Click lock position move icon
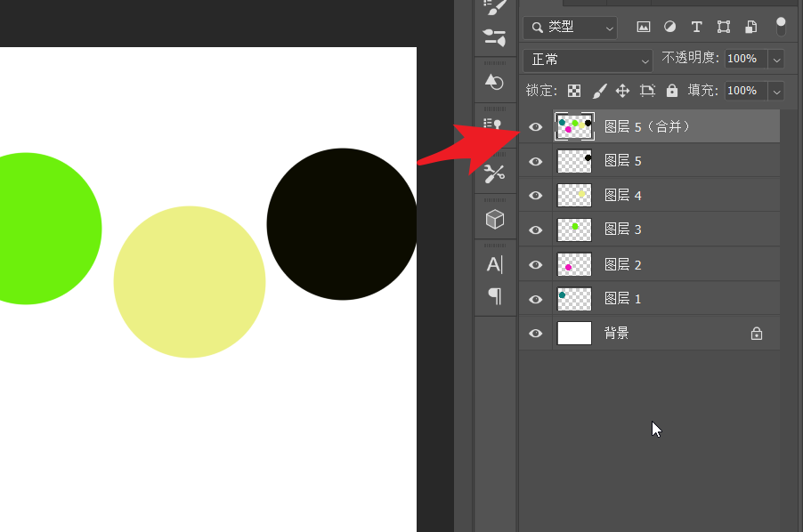This screenshot has width=803, height=532. (623, 91)
